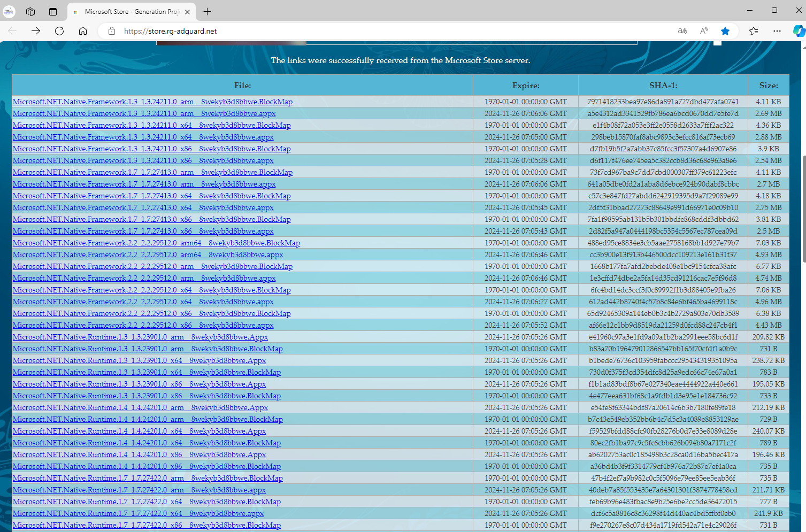Download Framework.1.3 1.3.24211.0 arm appx
Image resolution: width=806 pixels, height=532 pixels.
pyautogui.click(x=144, y=113)
